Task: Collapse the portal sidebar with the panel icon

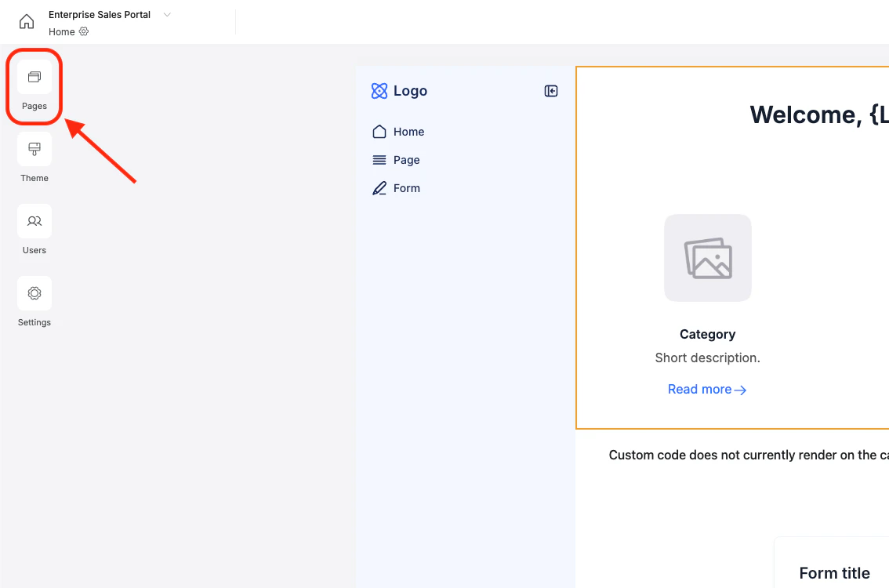Action: tap(551, 91)
